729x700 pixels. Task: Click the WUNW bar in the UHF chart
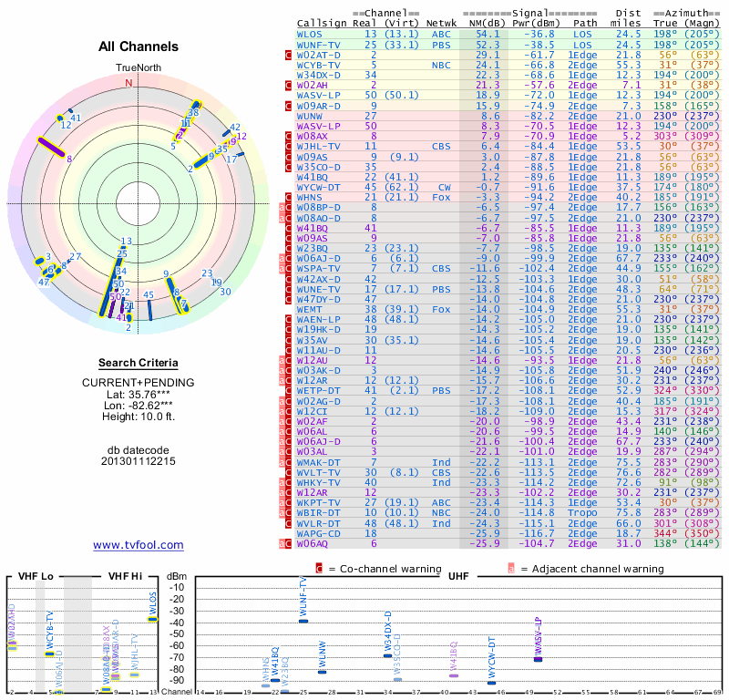click(322, 672)
